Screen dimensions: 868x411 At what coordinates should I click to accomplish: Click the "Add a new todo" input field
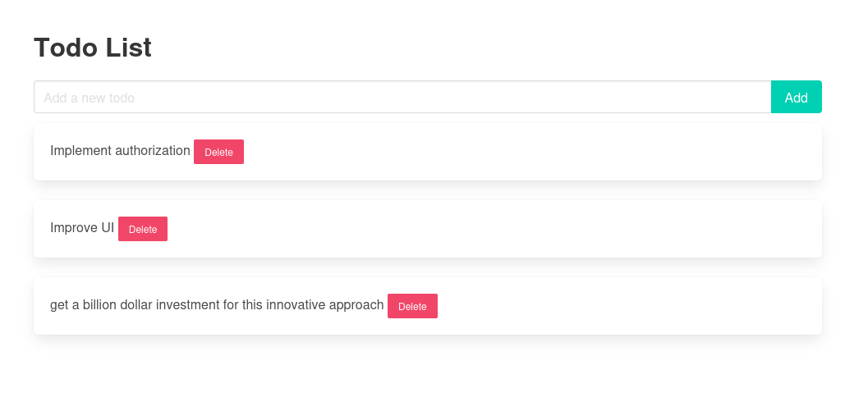click(x=402, y=98)
